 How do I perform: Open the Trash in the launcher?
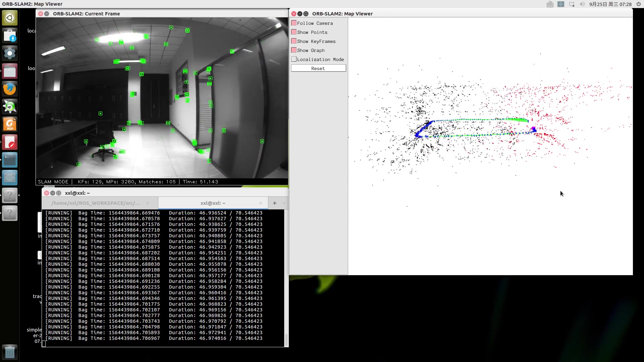click(10, 352)
